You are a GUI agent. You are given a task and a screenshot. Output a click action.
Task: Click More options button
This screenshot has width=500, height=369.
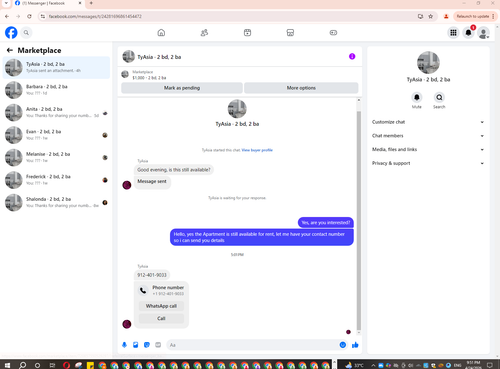pos(301,88)
